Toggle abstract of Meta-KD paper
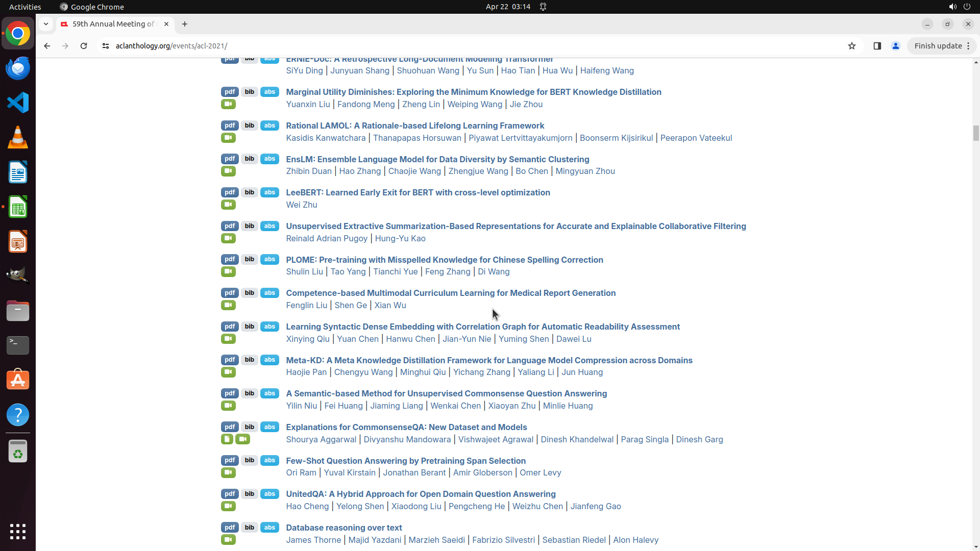980x551 pixels. [x=269, y=360]
